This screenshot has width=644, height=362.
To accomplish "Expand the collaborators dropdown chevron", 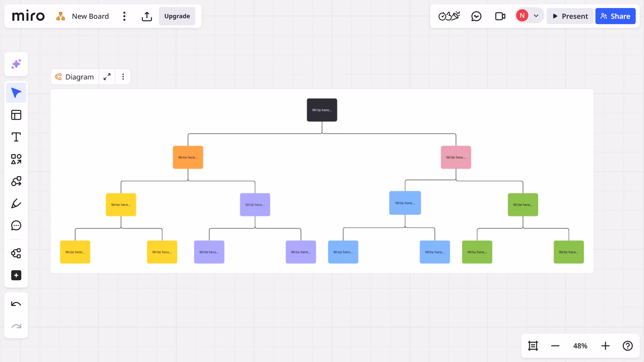I will [536, 16].
